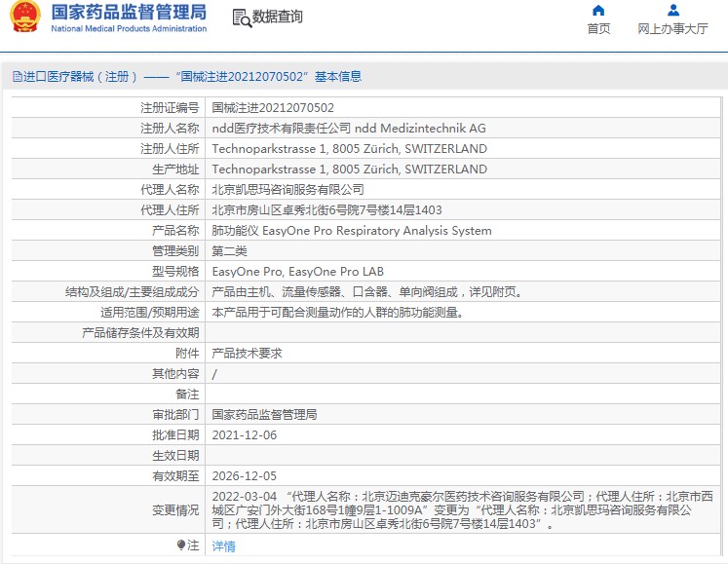
Task: Click the 型号规格 row label
Action: click(175, 272)
